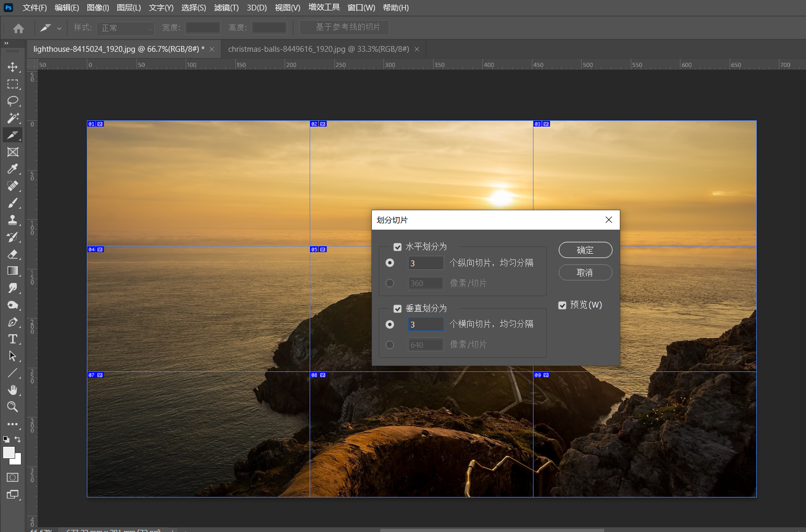The image size is (806, 532).
Task: Open the background color picker
Action: click(x=18, y=461)
